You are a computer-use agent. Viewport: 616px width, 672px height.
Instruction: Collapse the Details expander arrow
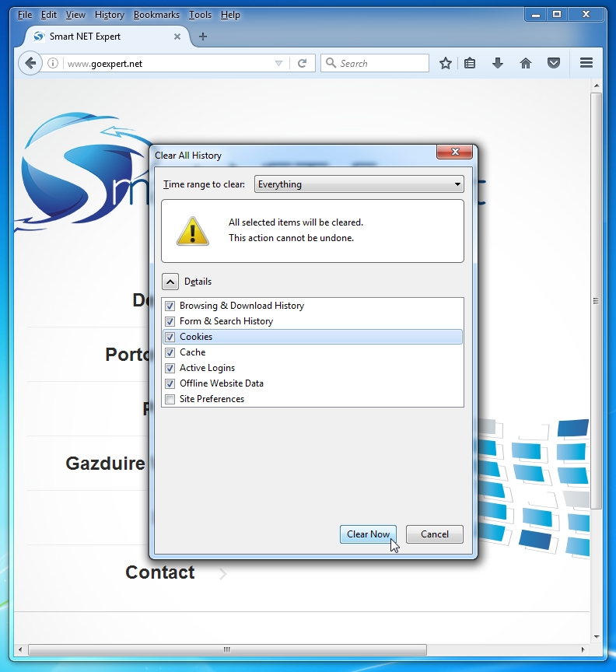click(x=171, y=282)
